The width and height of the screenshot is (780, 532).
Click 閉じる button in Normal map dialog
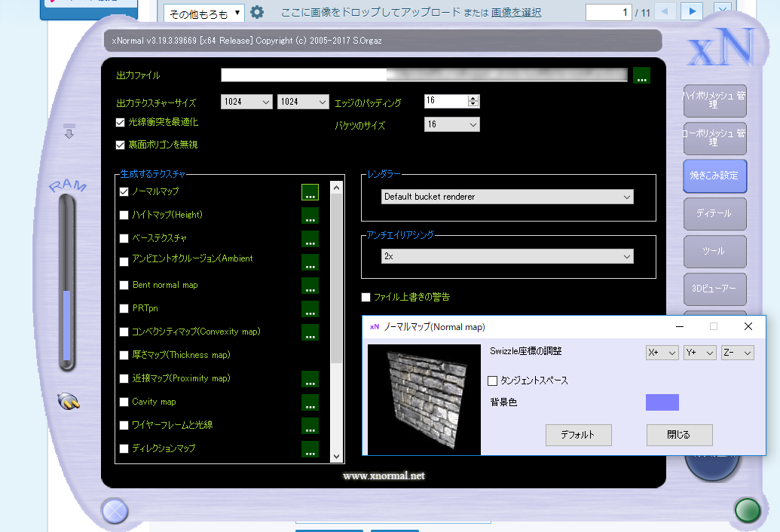click(x=680, y=435)
